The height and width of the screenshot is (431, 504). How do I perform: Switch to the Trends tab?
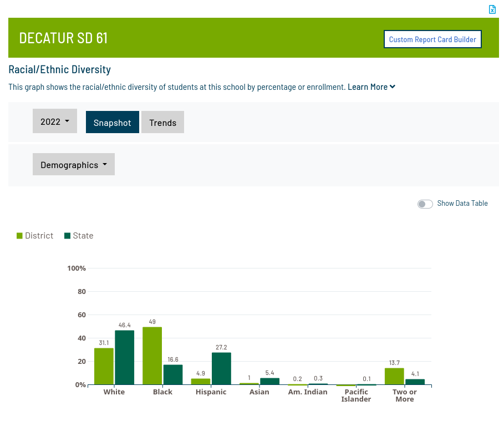(162, 123)
